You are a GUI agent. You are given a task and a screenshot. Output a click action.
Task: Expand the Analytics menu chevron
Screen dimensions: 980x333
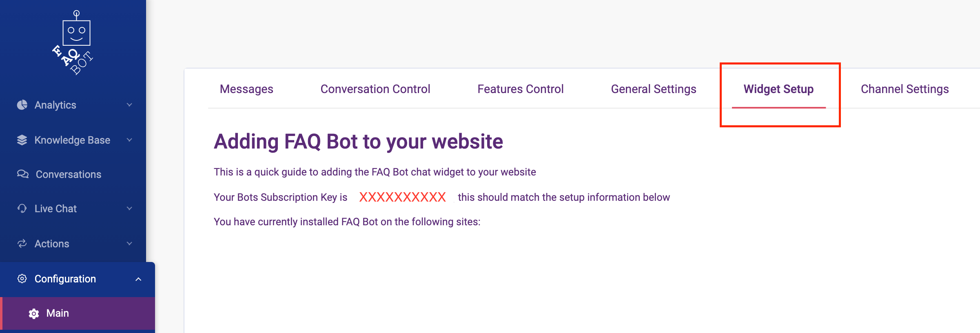click(x=129, y=105)
